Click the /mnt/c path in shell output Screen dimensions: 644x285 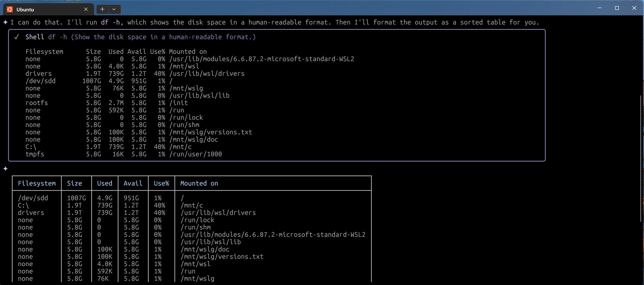180,147
